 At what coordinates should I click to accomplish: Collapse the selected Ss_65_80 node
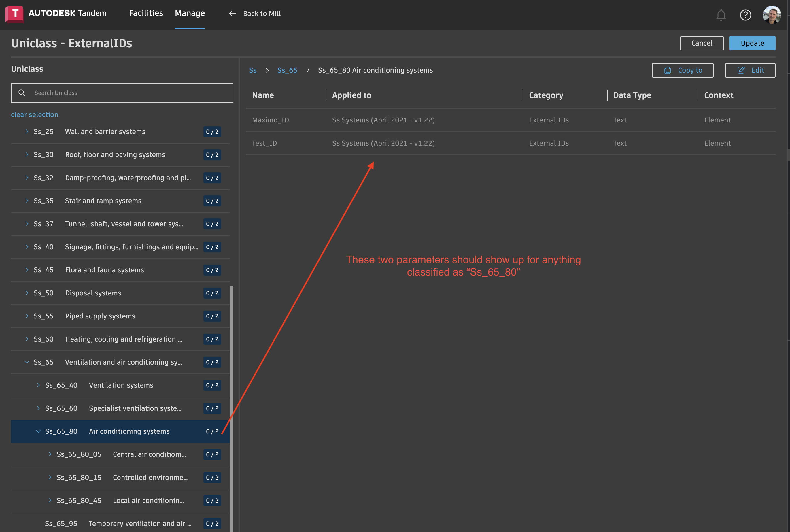point(38,431)
